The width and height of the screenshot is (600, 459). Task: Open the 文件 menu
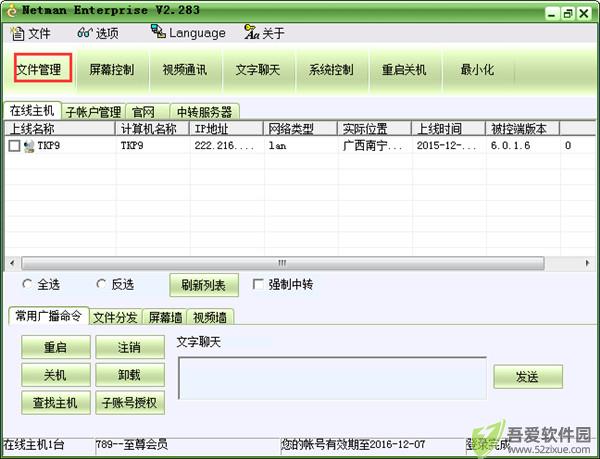click(30, 33)
